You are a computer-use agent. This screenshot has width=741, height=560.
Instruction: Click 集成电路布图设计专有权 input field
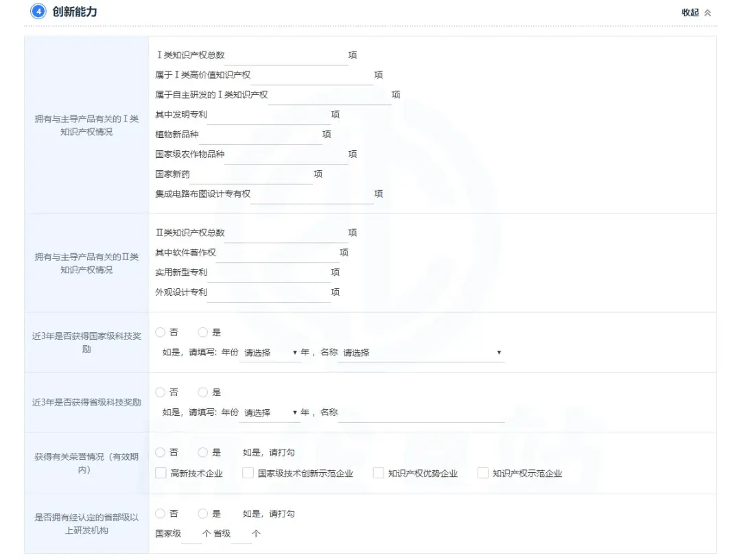(x=312, y=195)
